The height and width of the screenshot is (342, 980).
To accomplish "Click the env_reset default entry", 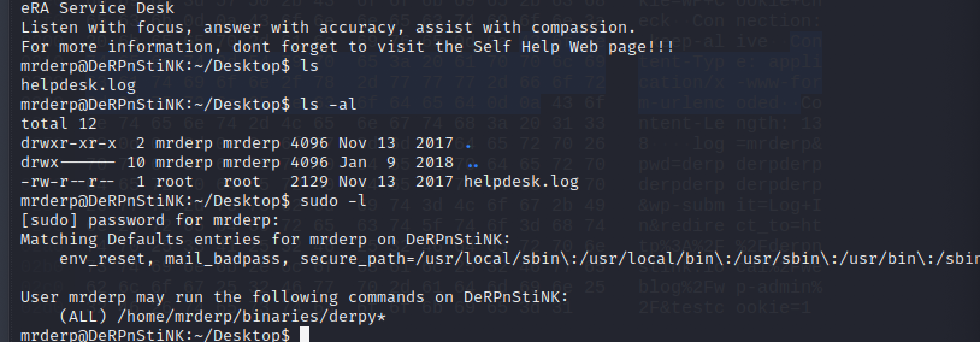I will pos(102,258).
